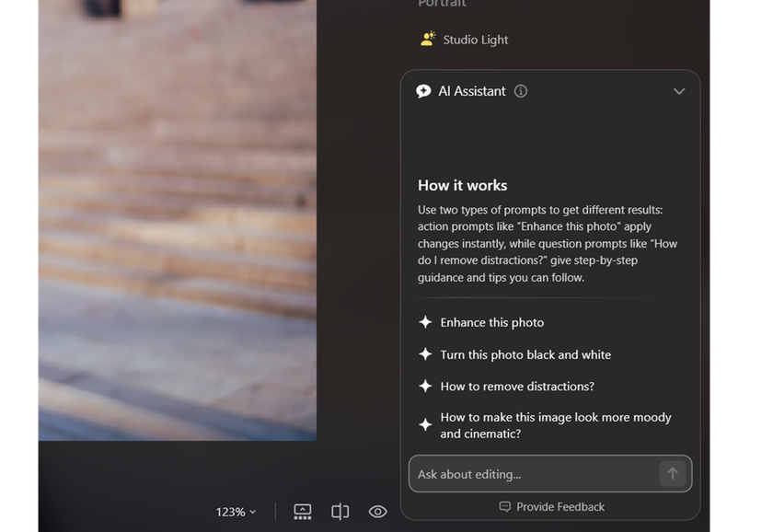
Task: Send the prompt with the up-arrow button
Action: 673,474
